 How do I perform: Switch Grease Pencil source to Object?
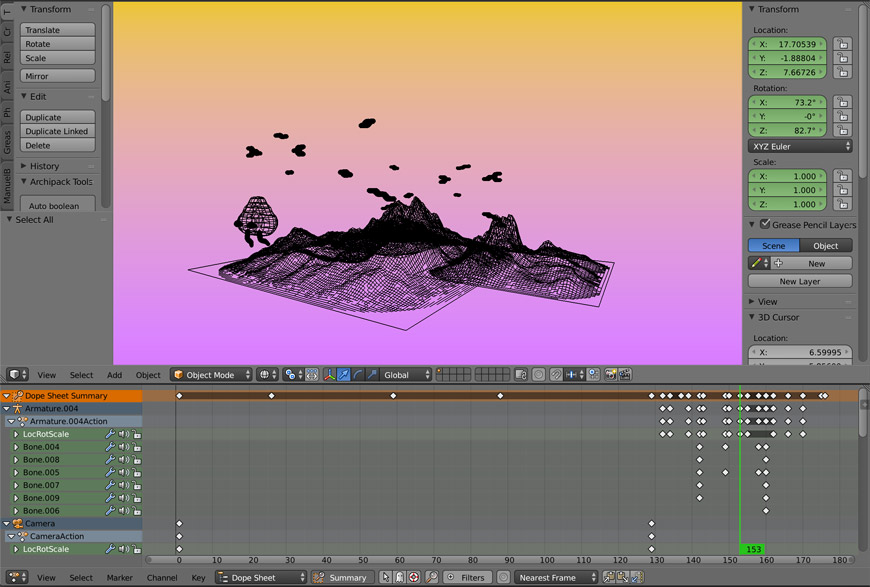826,246
